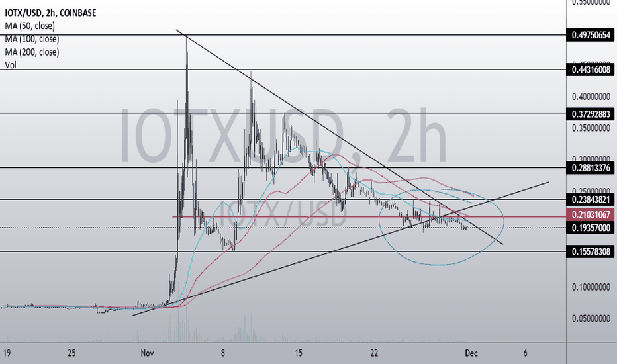Select the MA (100, close) indicator label
Image resolution: width=617 pixels, height=364 pixels.
(x=32, y=39)
